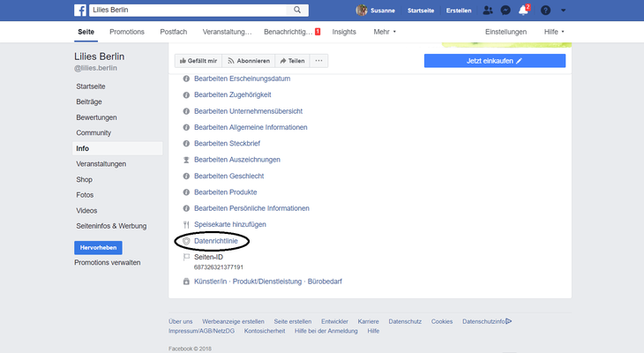Screen dimensions: 644x353
Task: Open the notifications bell icon
Action: (523, 11)
